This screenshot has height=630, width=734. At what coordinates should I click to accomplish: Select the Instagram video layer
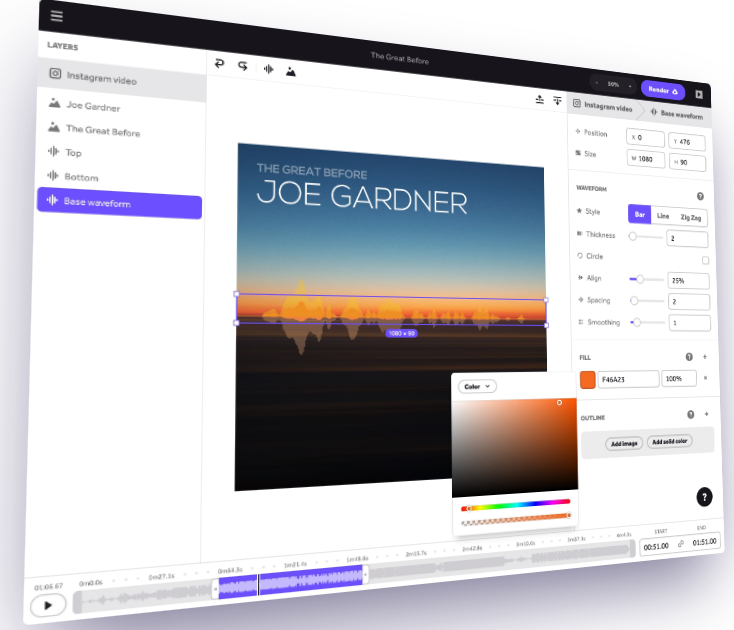[x=101, y=79]
